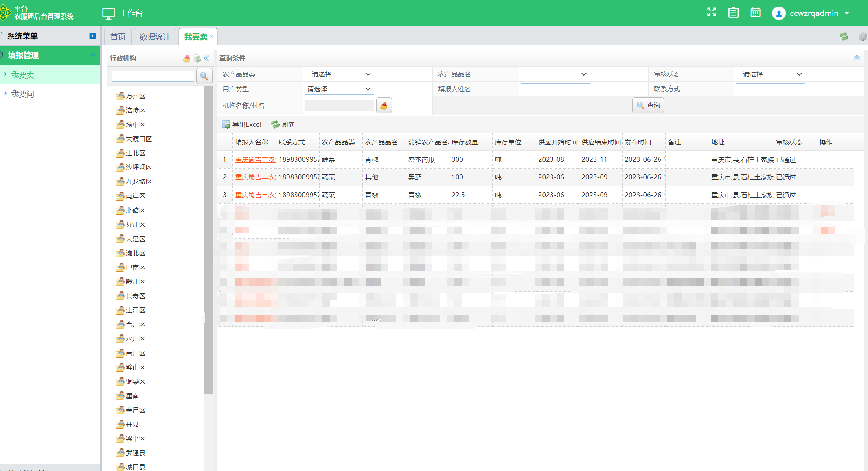Viewport: 868px width, 471px height.
Task: Select 渝北区 in the district tree
Action: click(135, 253)
